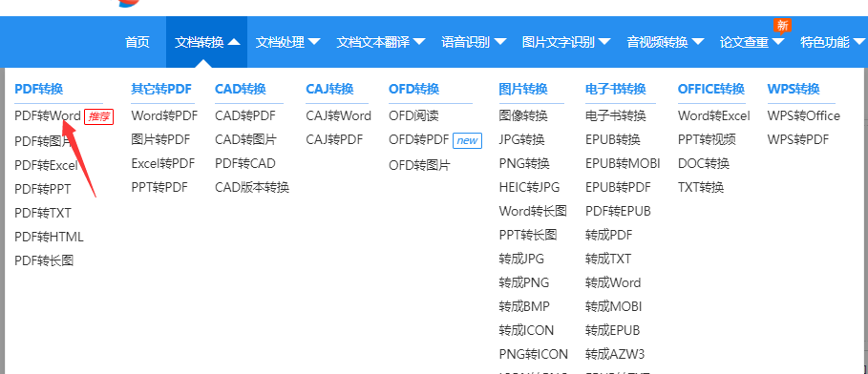This screenshot has height=374, width=868.
Task: Select 转成JPG in image column
Action: [521, 259]
